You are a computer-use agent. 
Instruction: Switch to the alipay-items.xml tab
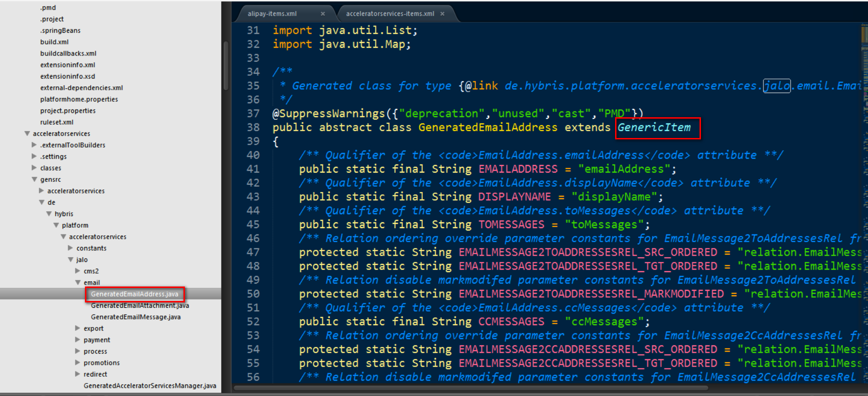coord(272,14)
